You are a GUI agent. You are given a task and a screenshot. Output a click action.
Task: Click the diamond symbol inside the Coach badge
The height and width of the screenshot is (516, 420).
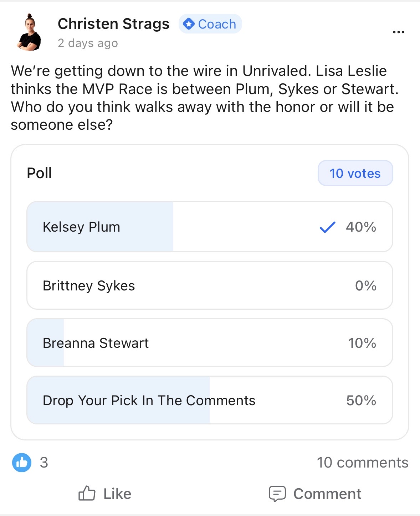click(189, 24)
